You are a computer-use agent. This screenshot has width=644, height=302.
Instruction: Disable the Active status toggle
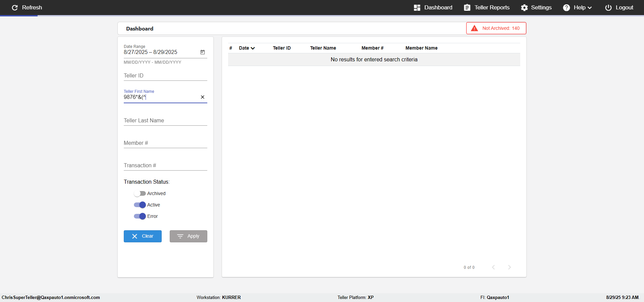[140, 205]
